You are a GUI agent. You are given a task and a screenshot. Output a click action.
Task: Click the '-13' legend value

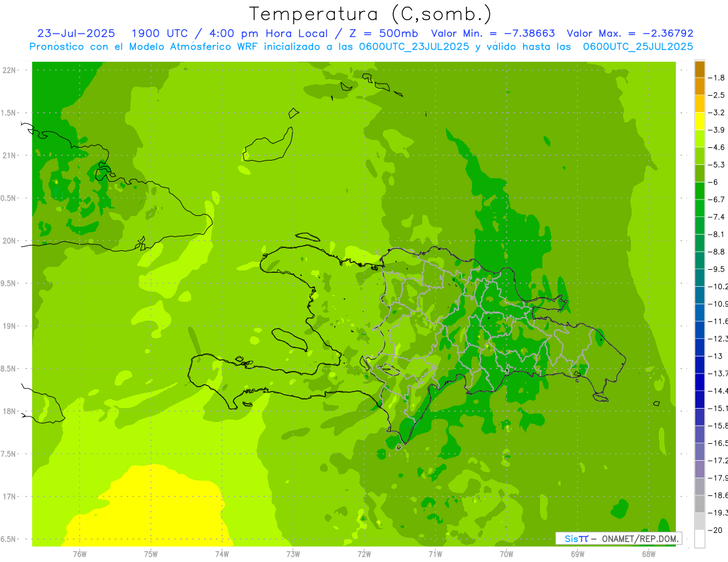pos(716,356)
